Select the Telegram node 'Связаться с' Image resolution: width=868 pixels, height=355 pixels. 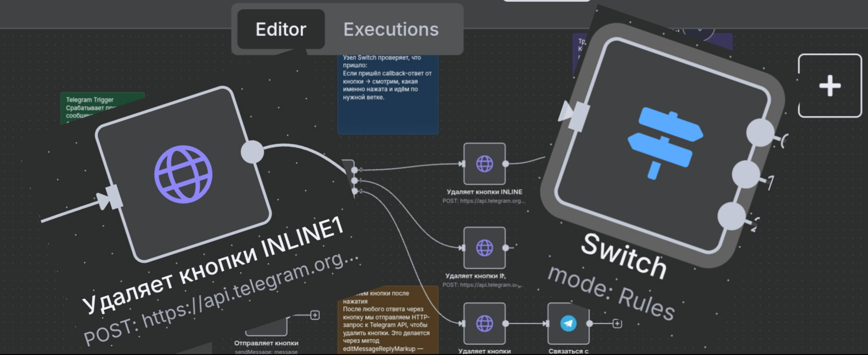(568, 324)
